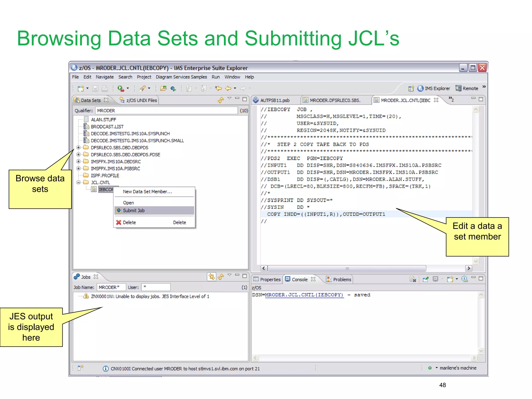Open the MRODER.JCL.CNTL(IEBCOPY) console link
This screenshot has height=399, width=532.
point(304,295)
